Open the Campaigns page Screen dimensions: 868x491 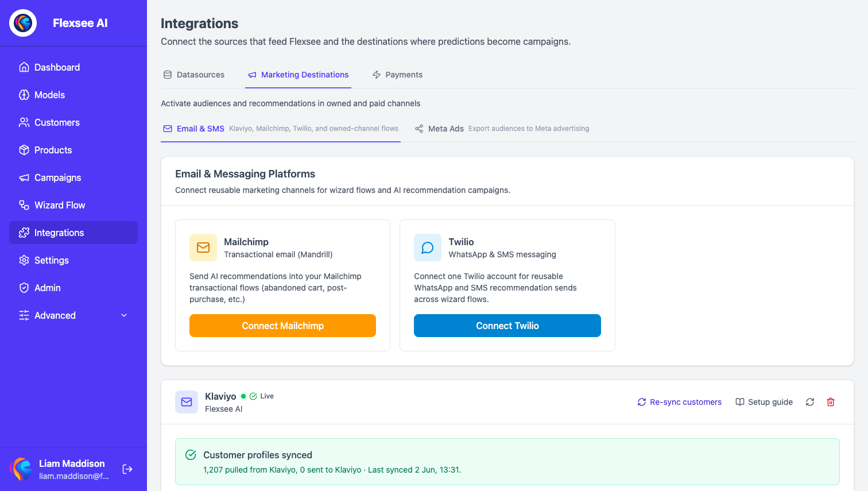click(x=73, y=177)
